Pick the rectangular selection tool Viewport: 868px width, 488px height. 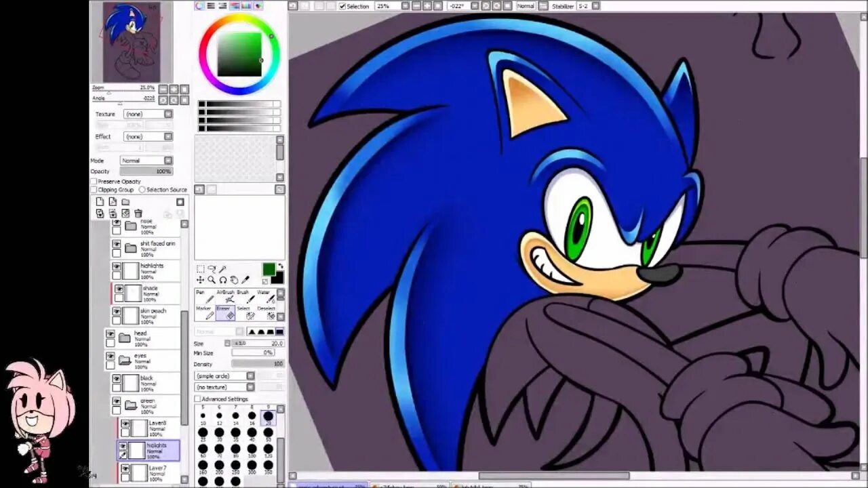[201, 269]
